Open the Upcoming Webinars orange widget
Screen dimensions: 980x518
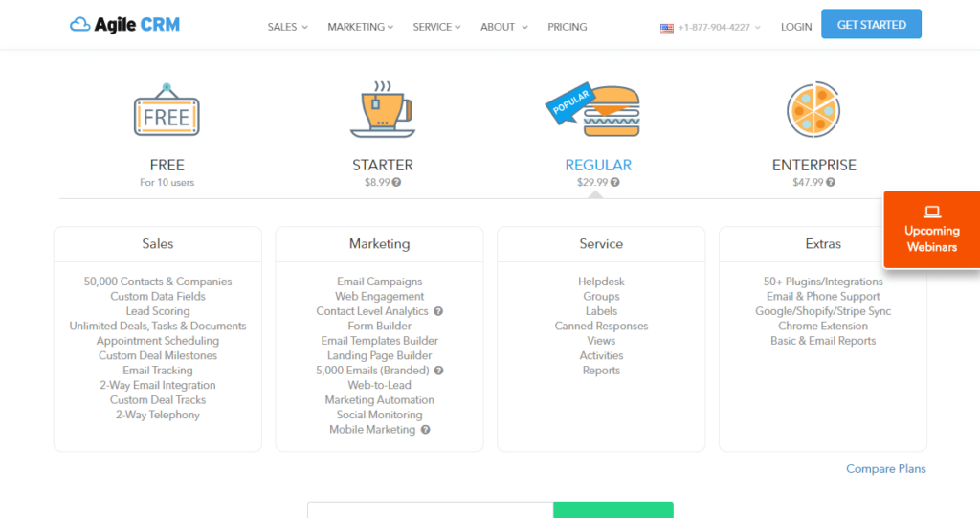(x=932, y=230)
